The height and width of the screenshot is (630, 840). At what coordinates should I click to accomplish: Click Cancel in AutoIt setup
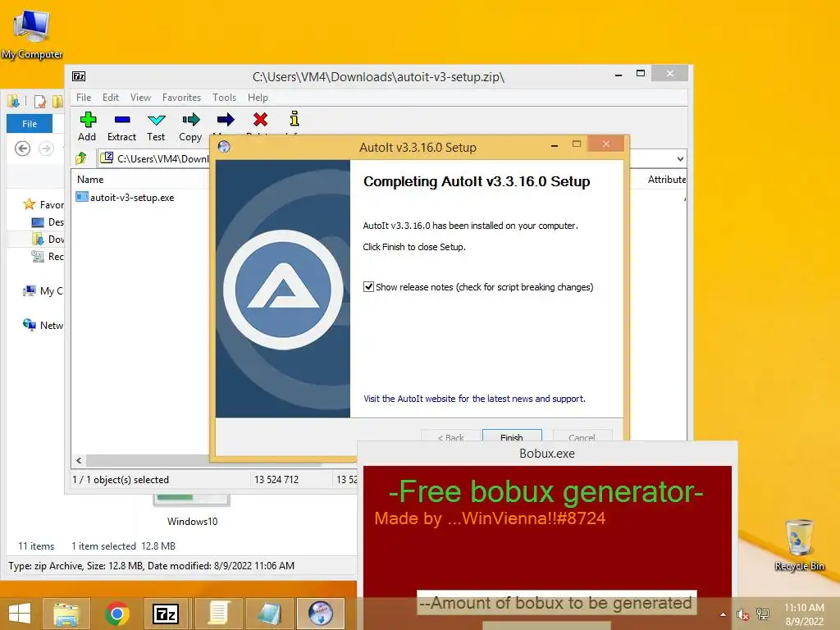pos(582,436)
